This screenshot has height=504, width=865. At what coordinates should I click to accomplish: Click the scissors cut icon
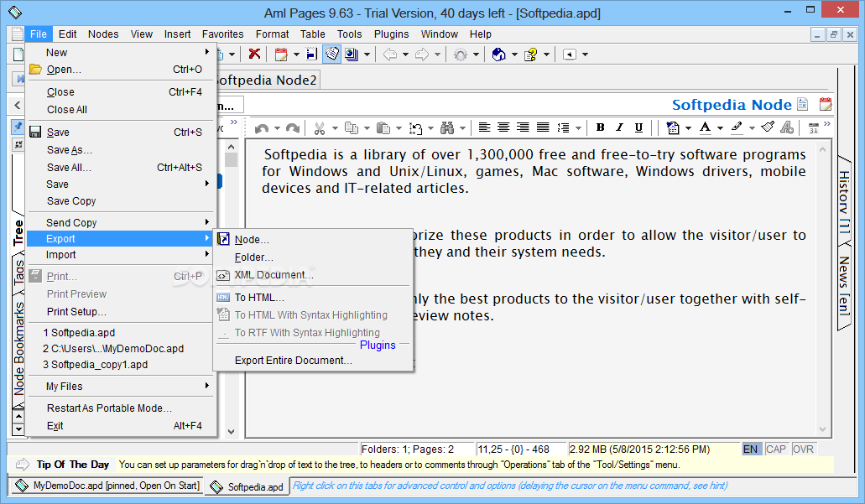click(320, 128)
